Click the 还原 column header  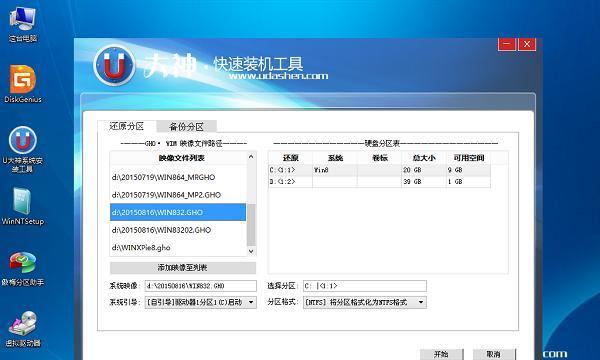[x=290, y=158]
